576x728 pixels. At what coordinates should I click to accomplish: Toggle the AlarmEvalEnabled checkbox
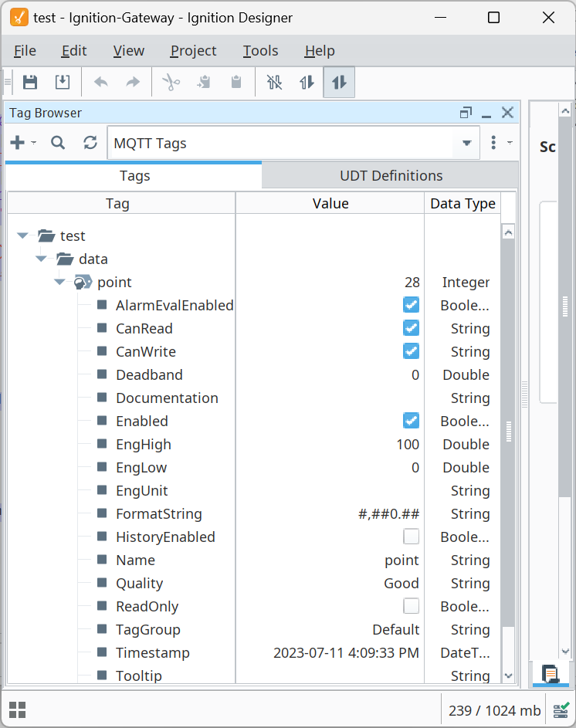click(411, 305)
